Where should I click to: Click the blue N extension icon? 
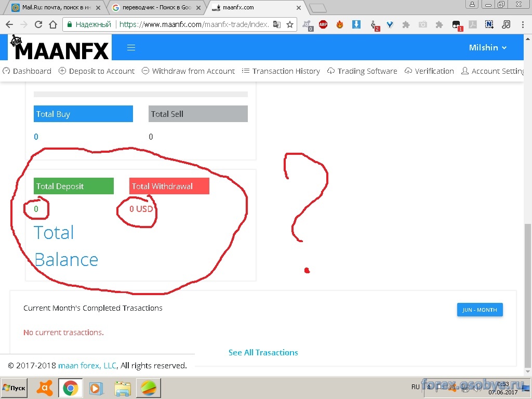pos(489,24)
